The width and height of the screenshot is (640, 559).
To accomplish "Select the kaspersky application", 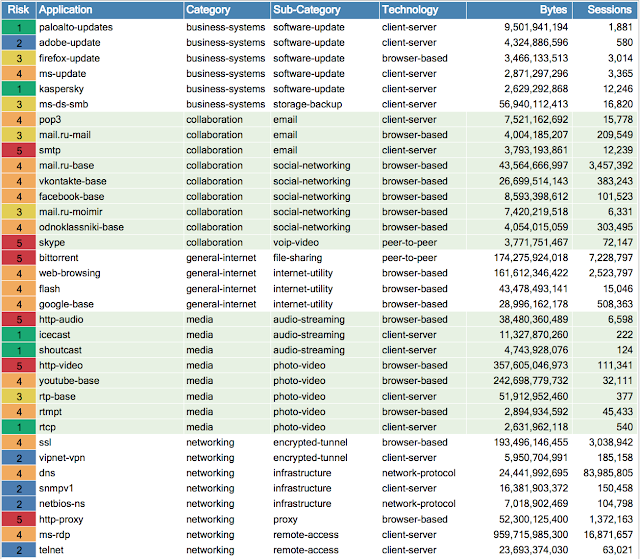I will [x=61, y=89].
